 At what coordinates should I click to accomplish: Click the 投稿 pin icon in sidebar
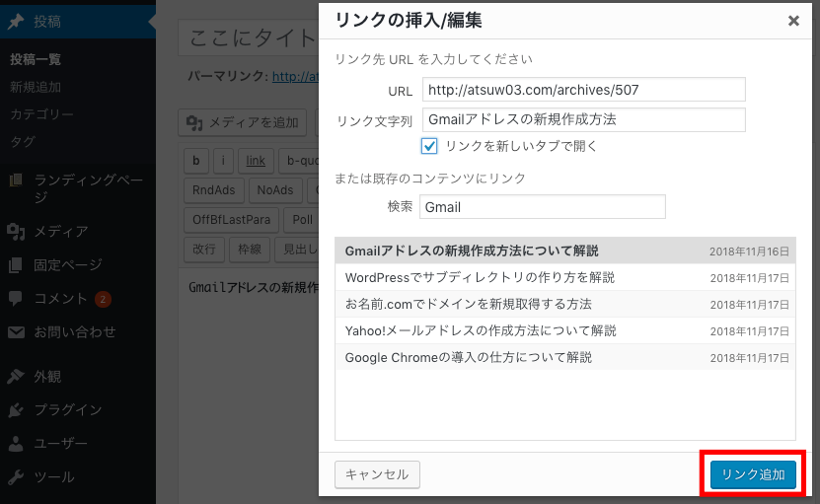point(16,22)
